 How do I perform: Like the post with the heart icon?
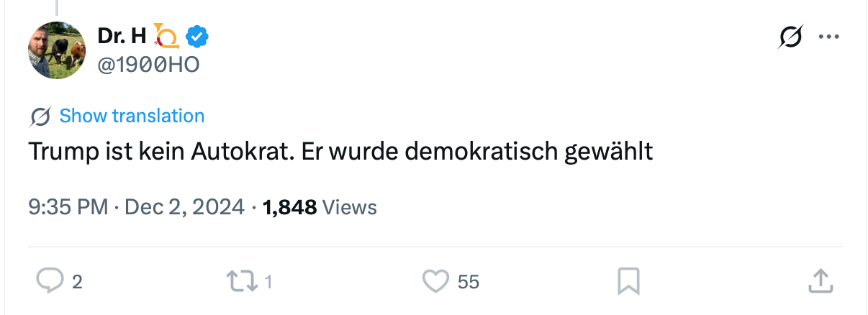click(435, 281)
